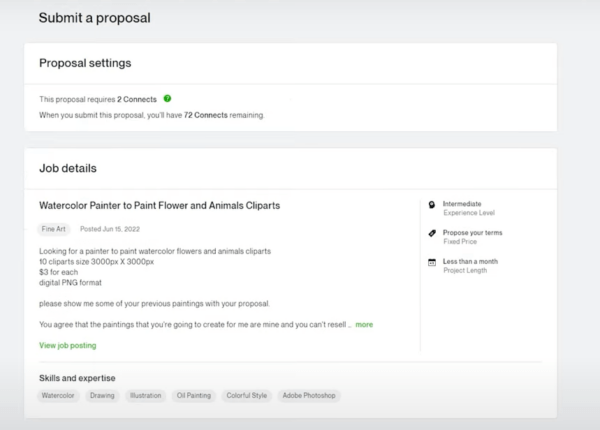Viewport: 600px width, 430px height.
Task: Click the Experience Level label
Action: 469,213
